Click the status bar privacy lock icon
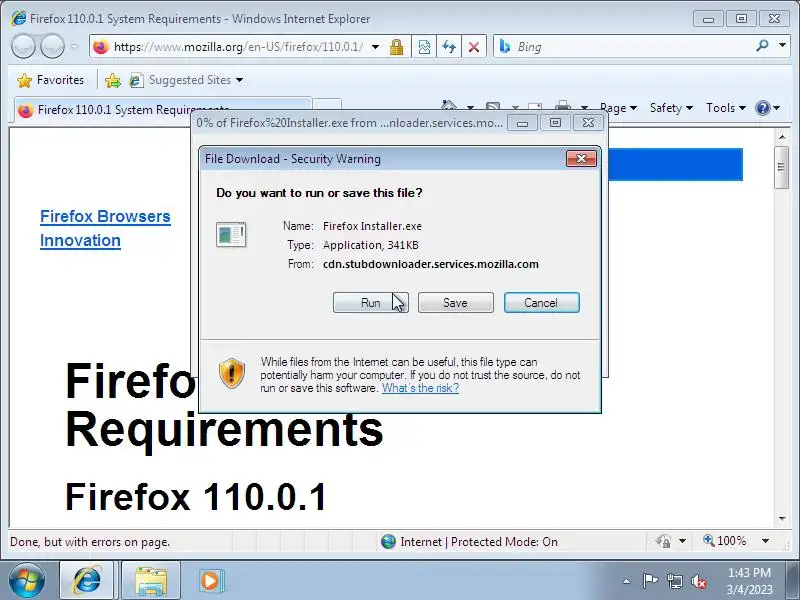The width and height of the screenshot is (800, 600). click(x=663, y=541)
